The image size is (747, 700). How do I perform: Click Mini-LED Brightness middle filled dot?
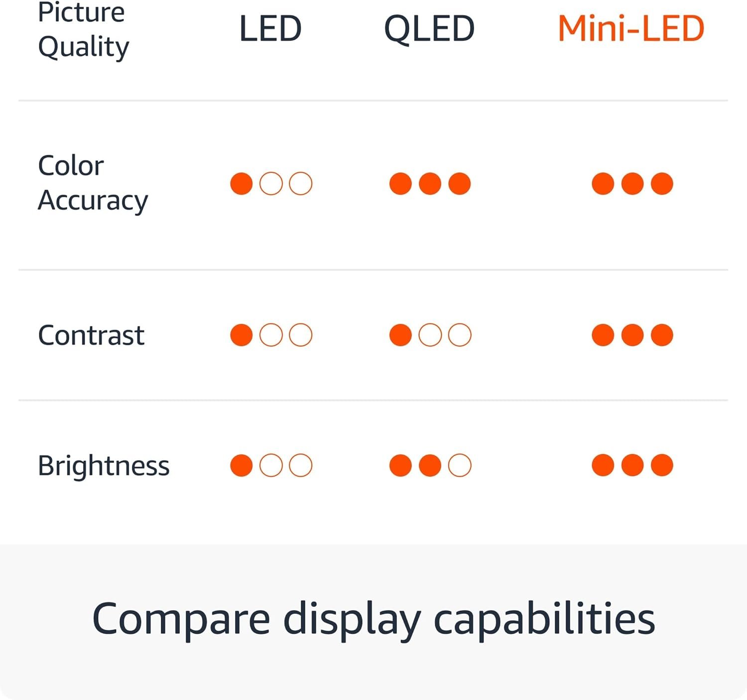click(632, 465)
